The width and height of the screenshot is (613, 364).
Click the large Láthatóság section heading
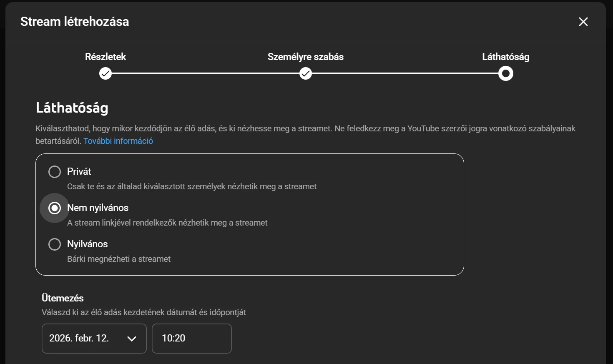(72, 108)
